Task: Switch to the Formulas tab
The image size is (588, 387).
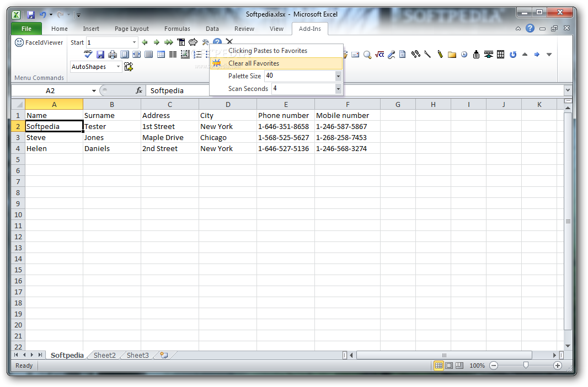Action: click(x=177, y=29)
